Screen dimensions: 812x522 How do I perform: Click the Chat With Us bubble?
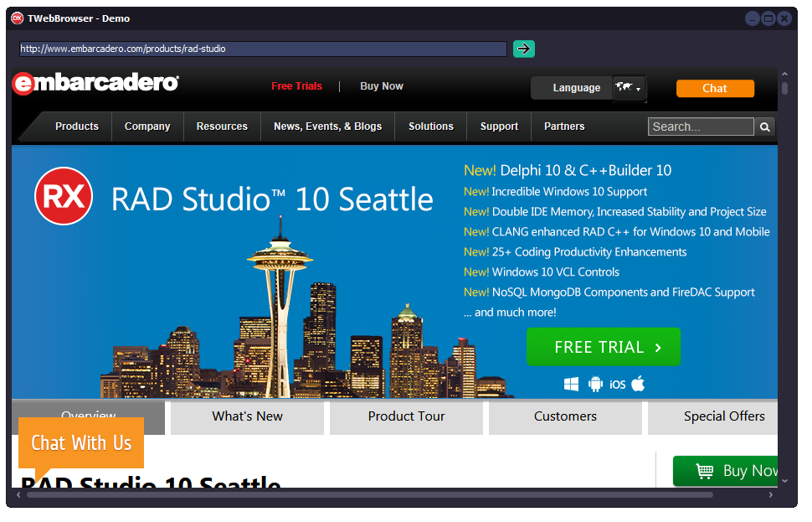(x=81, y=443)
